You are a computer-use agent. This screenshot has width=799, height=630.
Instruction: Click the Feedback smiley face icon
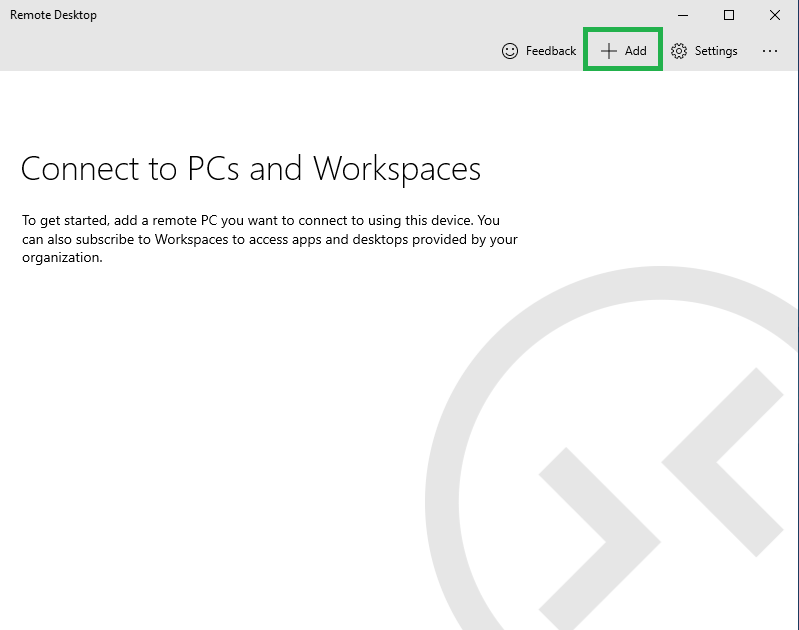(510, 51)
